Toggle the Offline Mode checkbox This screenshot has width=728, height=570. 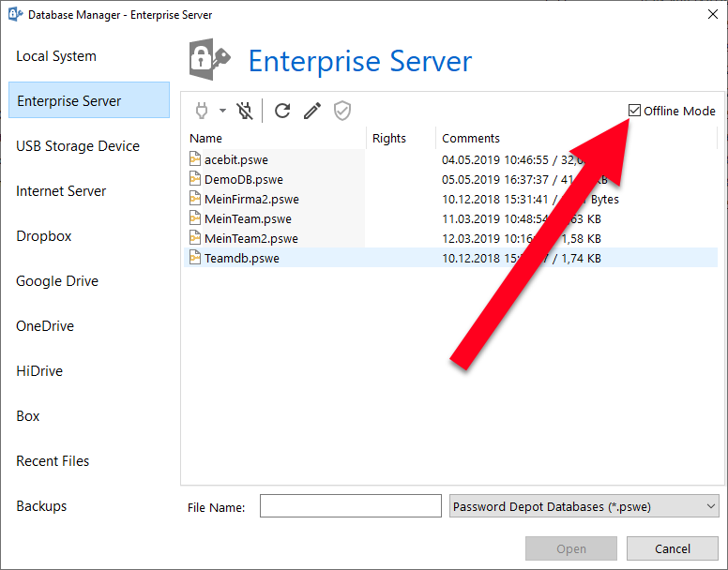[x=634, y=111]
